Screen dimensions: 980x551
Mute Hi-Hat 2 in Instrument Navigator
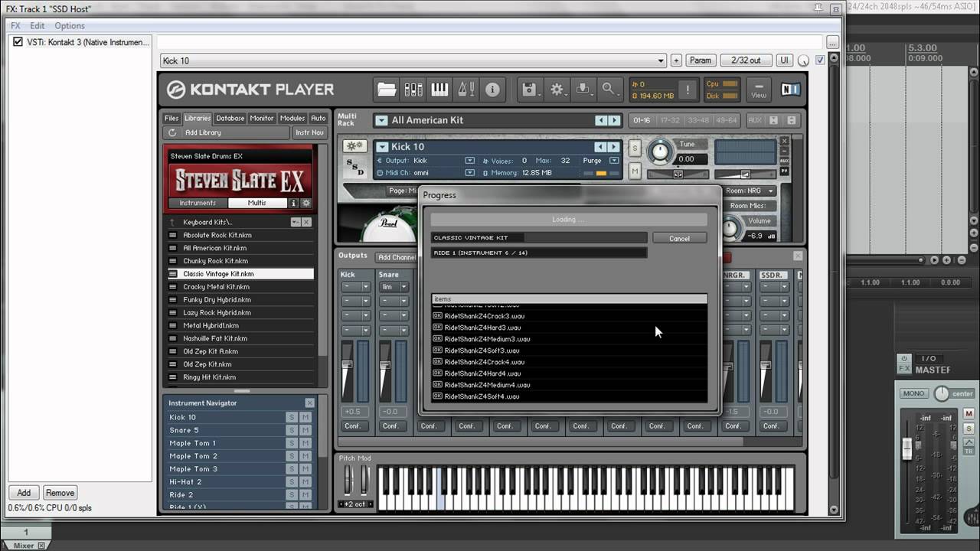[305, 482]
